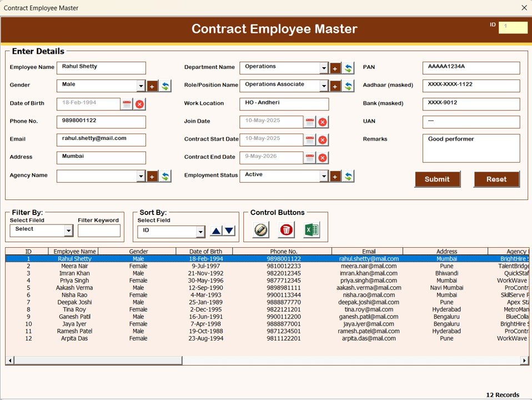Image resolution: width=532 pixels, height=400 pixels.
Task: Click the Submit button
Action: coord(437,179)
